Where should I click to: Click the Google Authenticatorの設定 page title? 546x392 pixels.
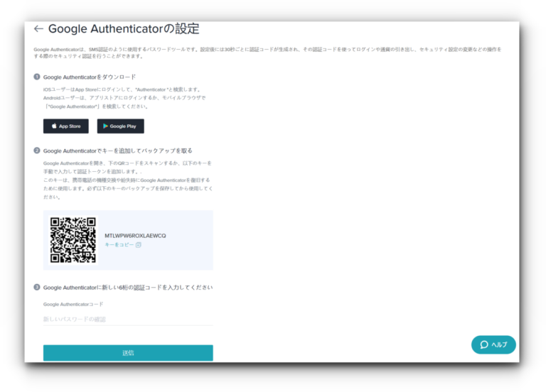(x=124, y=29)
